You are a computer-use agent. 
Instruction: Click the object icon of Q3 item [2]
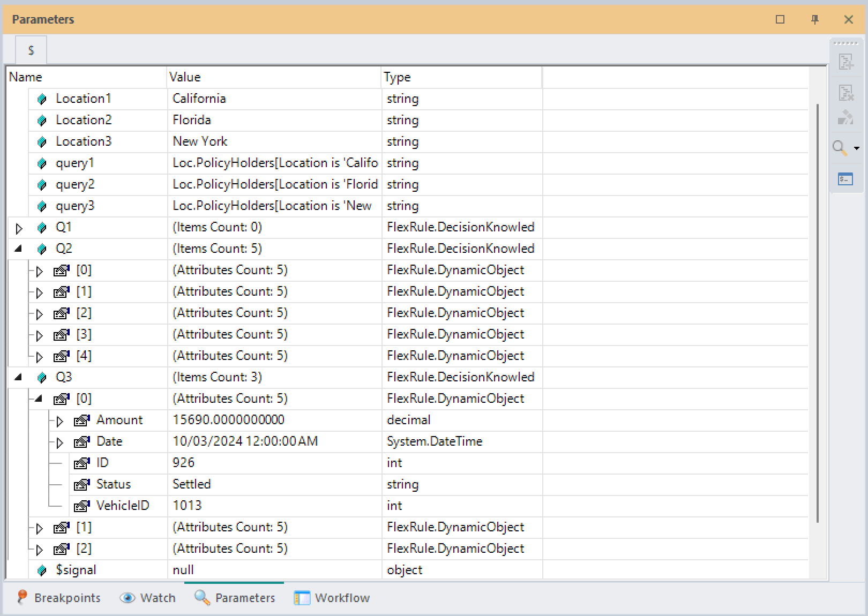pyautogui.click(x=61, y=549)
